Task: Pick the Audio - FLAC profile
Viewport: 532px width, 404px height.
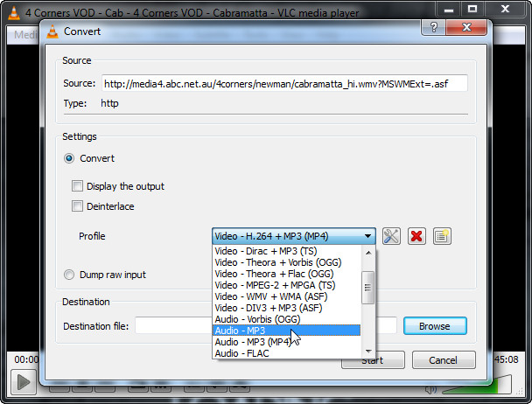Action: [x=286, y=353]
